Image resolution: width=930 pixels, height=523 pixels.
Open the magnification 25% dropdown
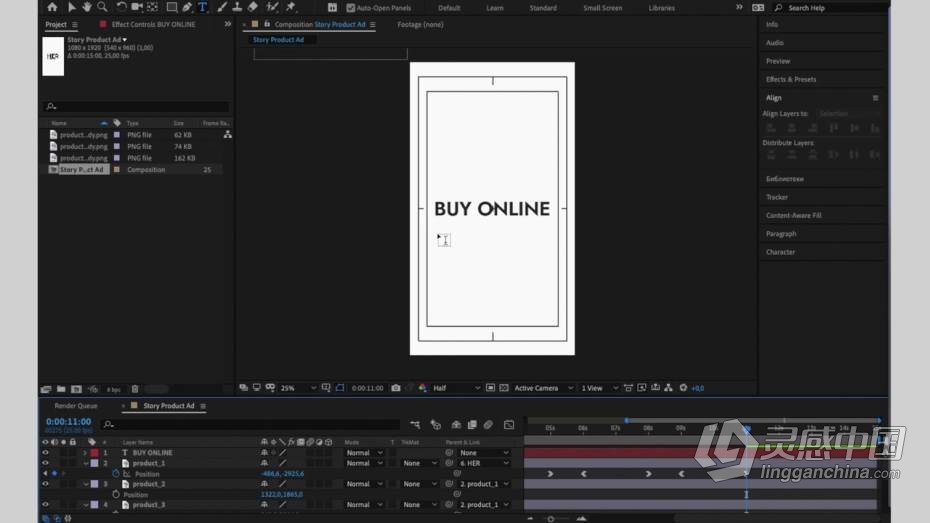point(298,388)
